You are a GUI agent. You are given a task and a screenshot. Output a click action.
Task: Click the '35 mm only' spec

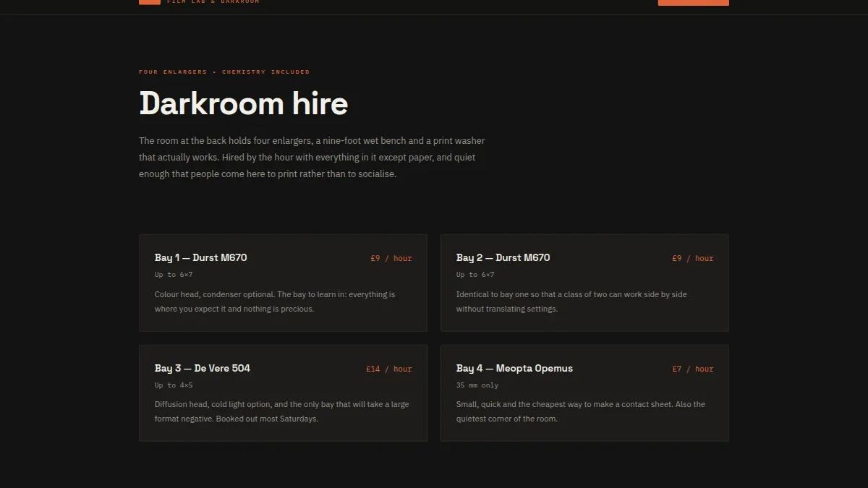pos(477,385)
